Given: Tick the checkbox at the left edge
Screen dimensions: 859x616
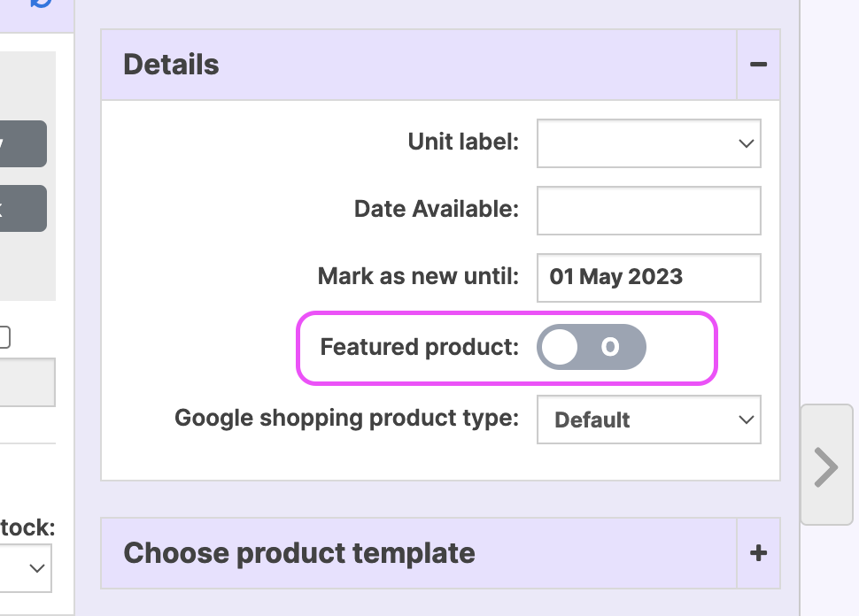Looking at the screenshot, I should [4, 337].
